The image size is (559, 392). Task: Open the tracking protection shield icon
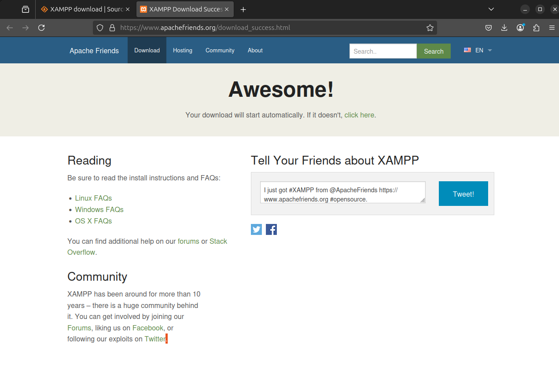click(x=100, y=28)
